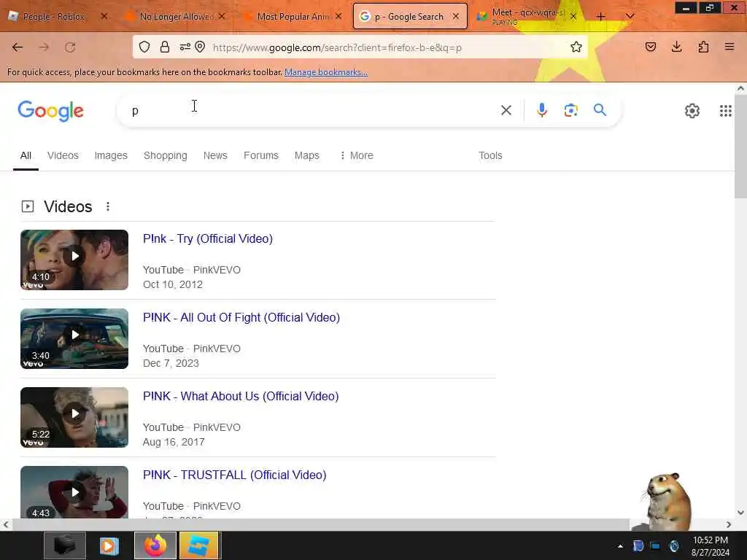
Task: Play the All Out Of Fight thumbnail 3:40
Action: [x=74, y=338]
